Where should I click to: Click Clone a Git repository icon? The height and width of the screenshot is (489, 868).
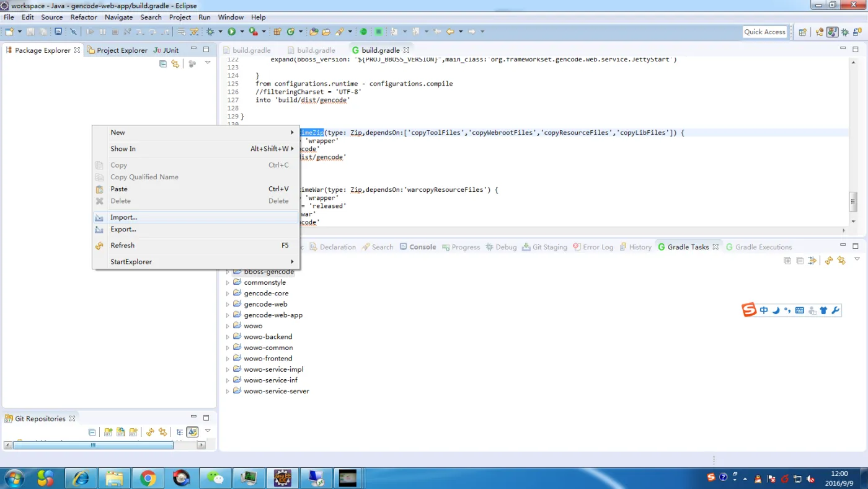[121, 432]
